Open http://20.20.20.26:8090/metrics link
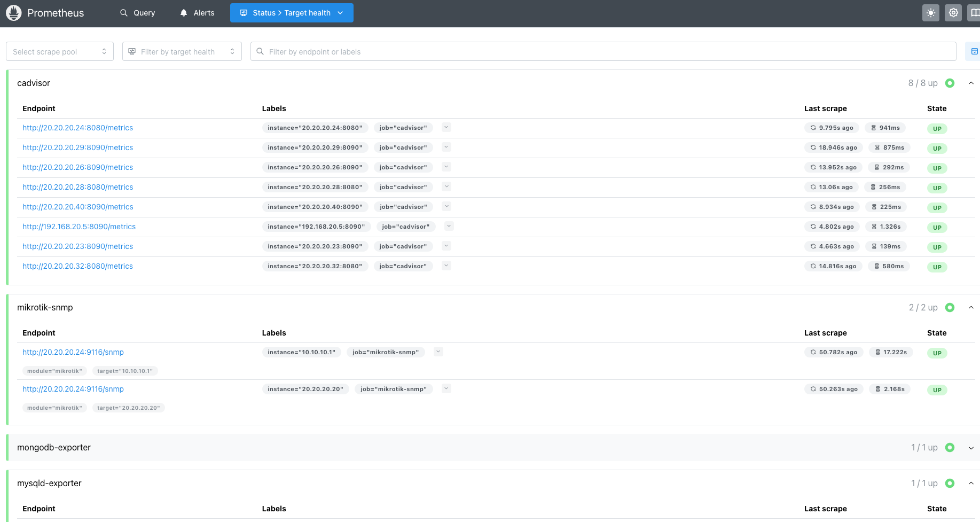The width and height of the screenshot is (980, 522). click(77, 167)
